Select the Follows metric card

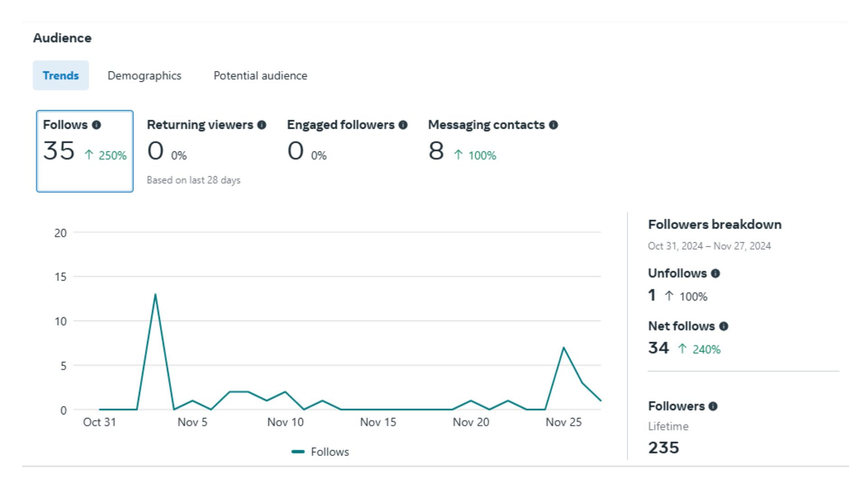coord(85,151)
